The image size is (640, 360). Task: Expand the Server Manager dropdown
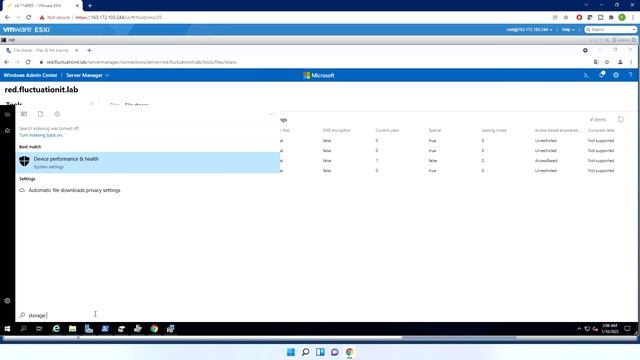(x=88, y=75)
